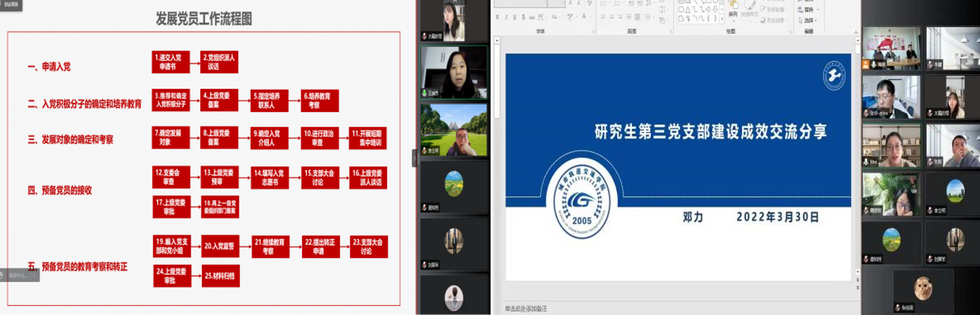Toggle bold formatting in the font group
Viewport: 980px width, 315px height.
click(497, 17)
